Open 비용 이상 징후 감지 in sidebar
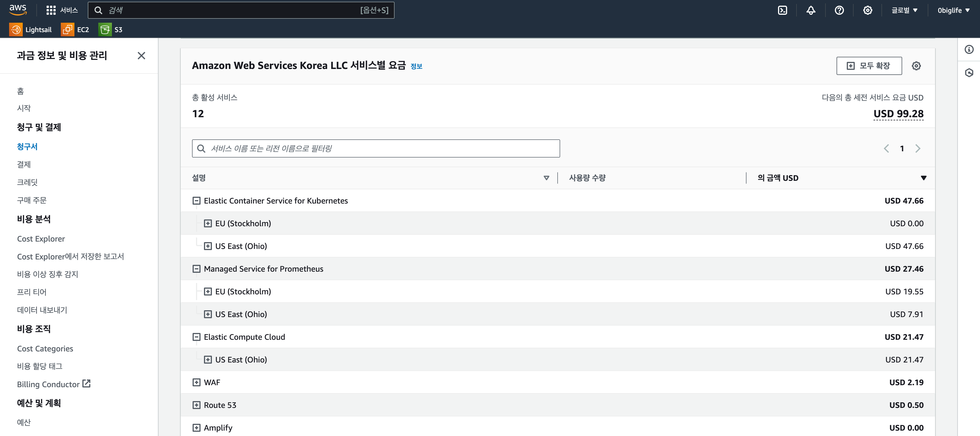This screenshot has height=436, width=980. point(47,274)
